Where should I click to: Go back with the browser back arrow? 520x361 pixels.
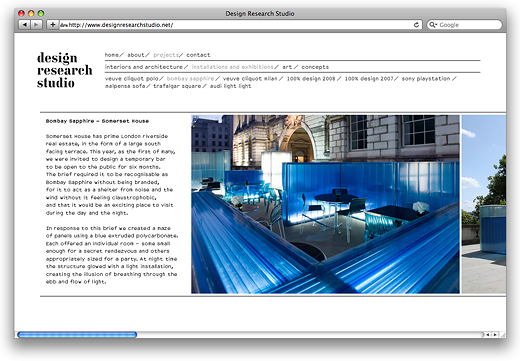pos(24,25)
